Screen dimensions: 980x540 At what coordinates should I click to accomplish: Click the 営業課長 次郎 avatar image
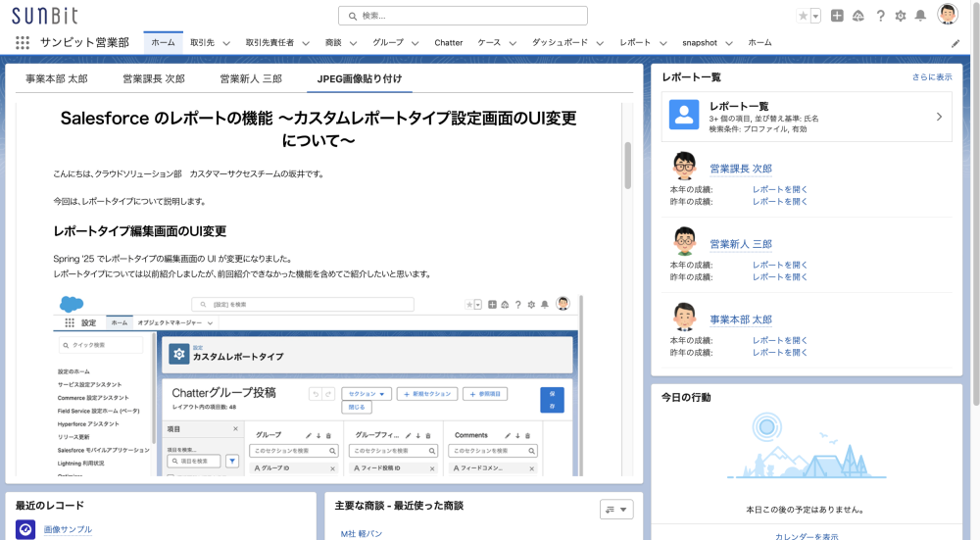pos(684,166)
